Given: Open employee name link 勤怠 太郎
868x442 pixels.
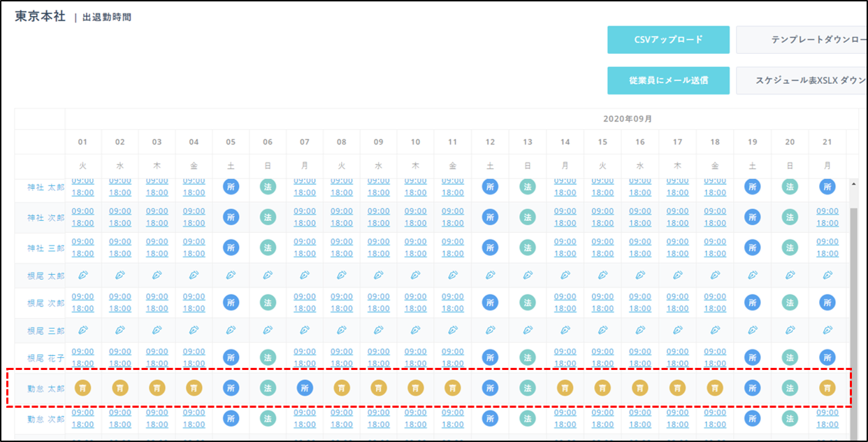Looking at the screenshot, I should tap(45, 388).
